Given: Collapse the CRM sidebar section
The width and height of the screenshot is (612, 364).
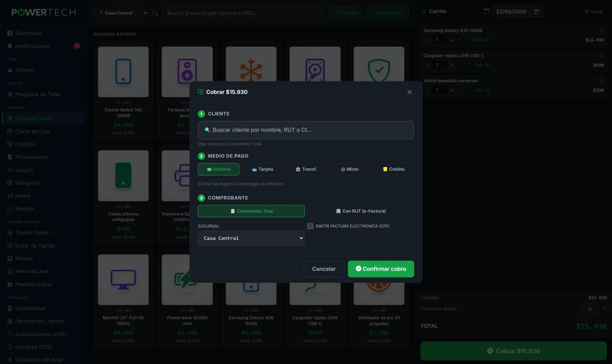Looking at the screenshot, I should point(78,59).
